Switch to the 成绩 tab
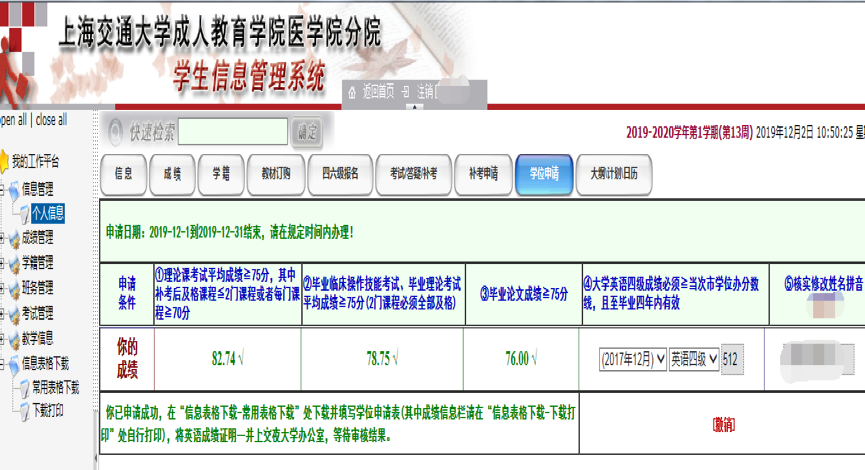 pos(172,174)
